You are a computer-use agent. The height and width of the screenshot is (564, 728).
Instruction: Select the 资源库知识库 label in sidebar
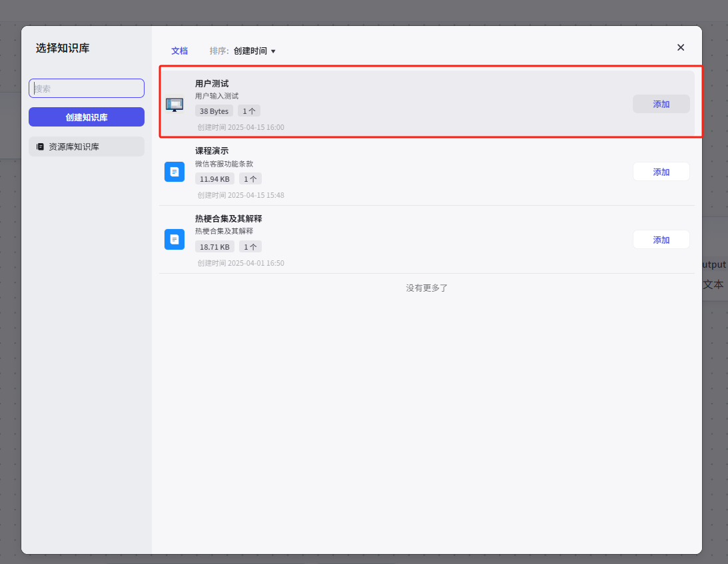74,146
